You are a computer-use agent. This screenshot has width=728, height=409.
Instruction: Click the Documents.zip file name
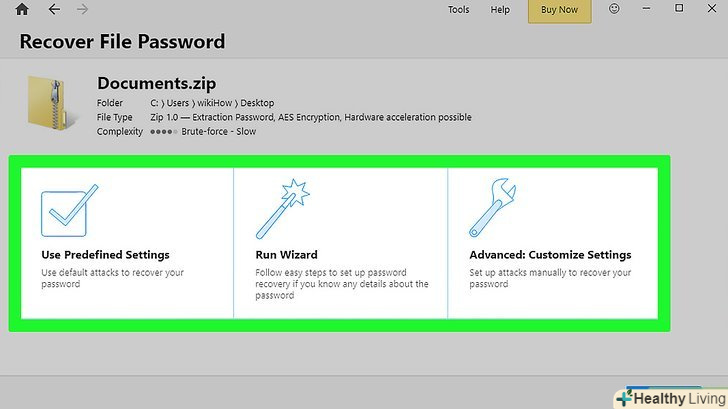pos(156,83)
